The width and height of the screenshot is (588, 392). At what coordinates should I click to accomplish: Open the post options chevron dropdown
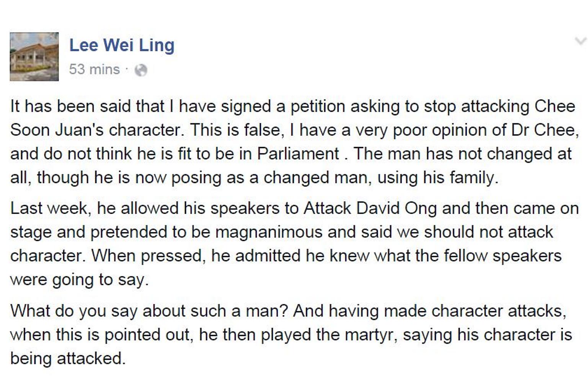[x=581, y=41]
